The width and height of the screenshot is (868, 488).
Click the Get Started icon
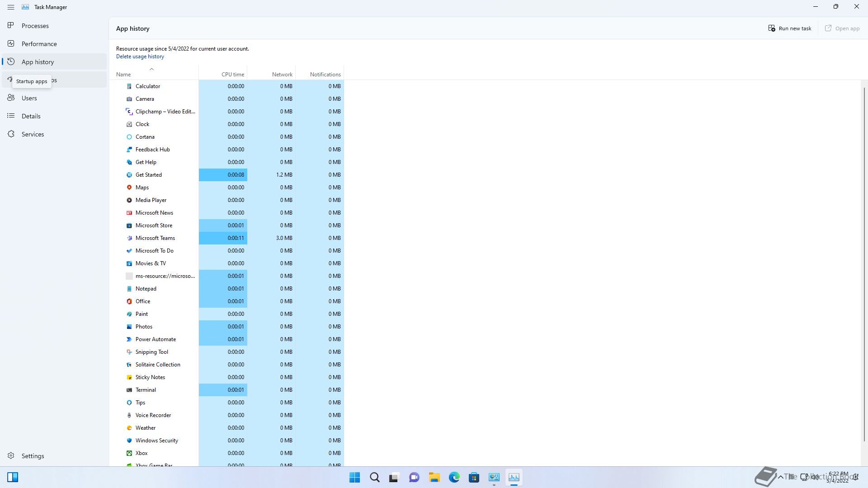129,175
